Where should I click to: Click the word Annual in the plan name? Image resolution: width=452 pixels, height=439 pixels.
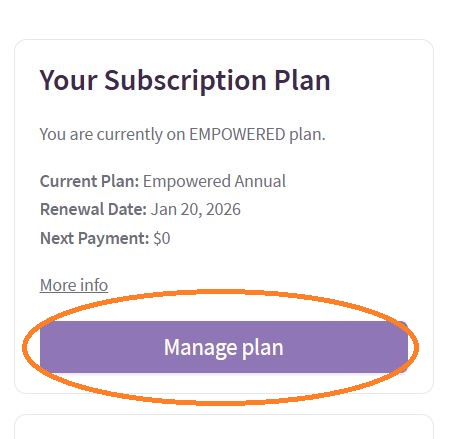[x=260, y=181]
